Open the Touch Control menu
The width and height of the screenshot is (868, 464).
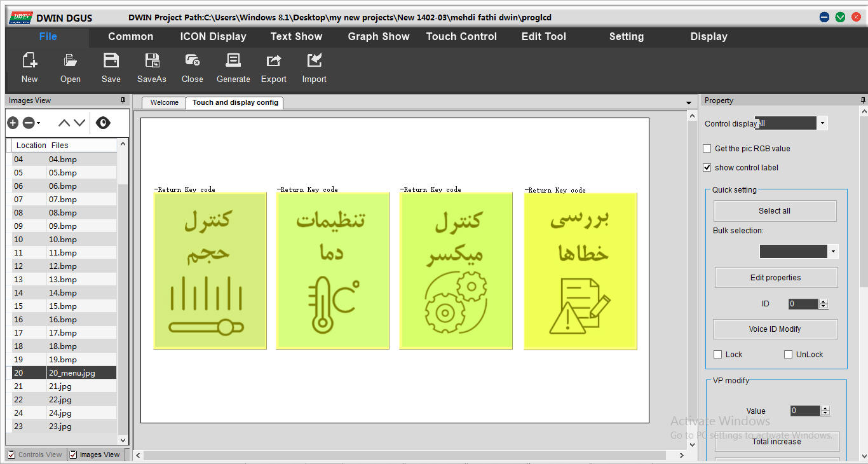[461, 37]
